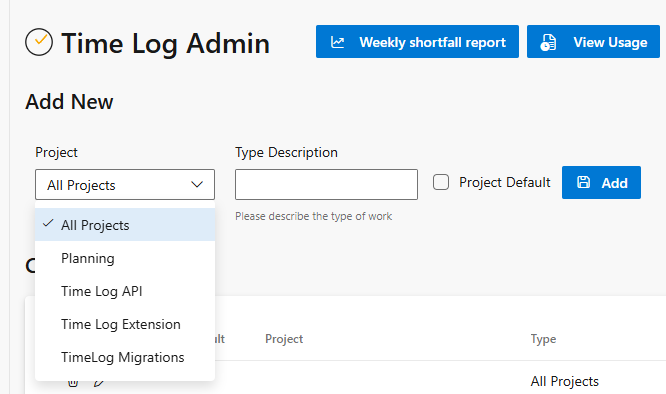Click the View Usage button
Image resolution: width=666 pixels, height=394 pixels.
(x=593, y=42)
